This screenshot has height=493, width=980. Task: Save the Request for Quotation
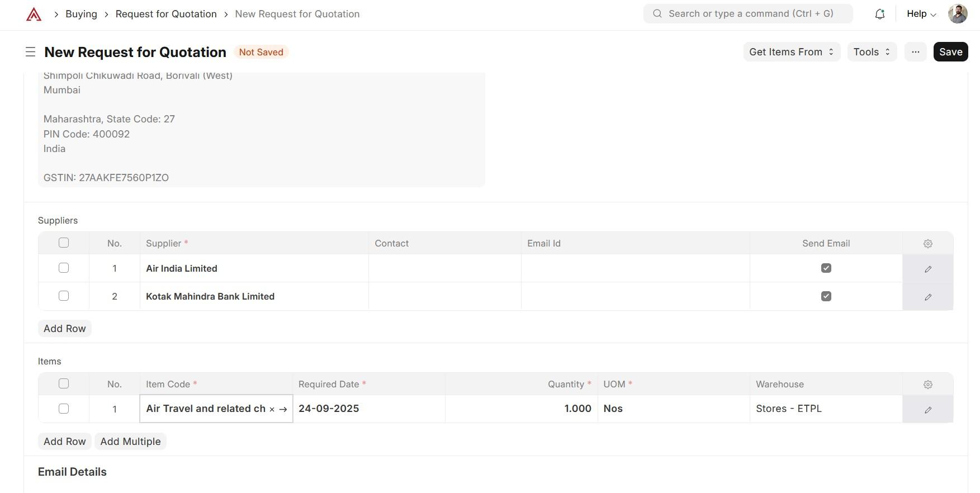click(950, 52)
